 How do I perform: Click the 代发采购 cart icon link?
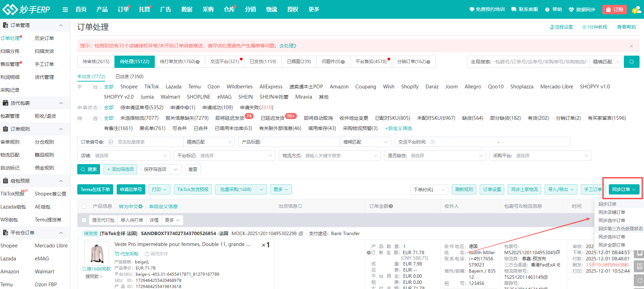tap(126, 254)
